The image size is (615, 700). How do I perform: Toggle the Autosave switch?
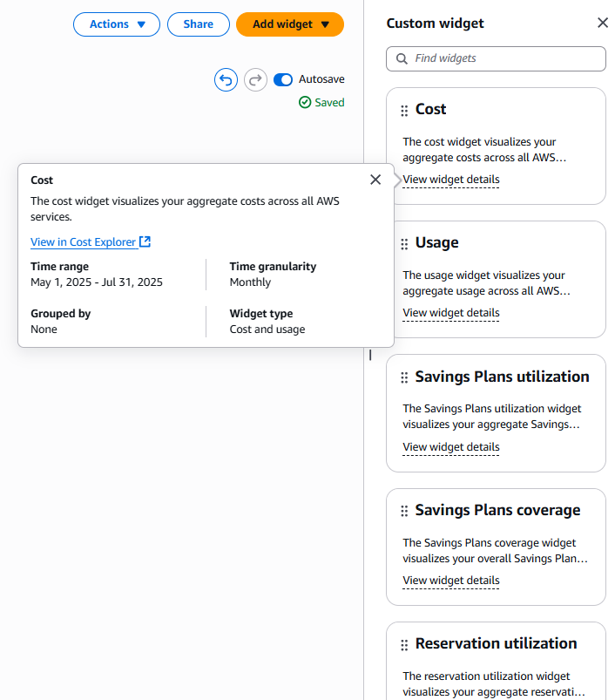coord(283,79)
